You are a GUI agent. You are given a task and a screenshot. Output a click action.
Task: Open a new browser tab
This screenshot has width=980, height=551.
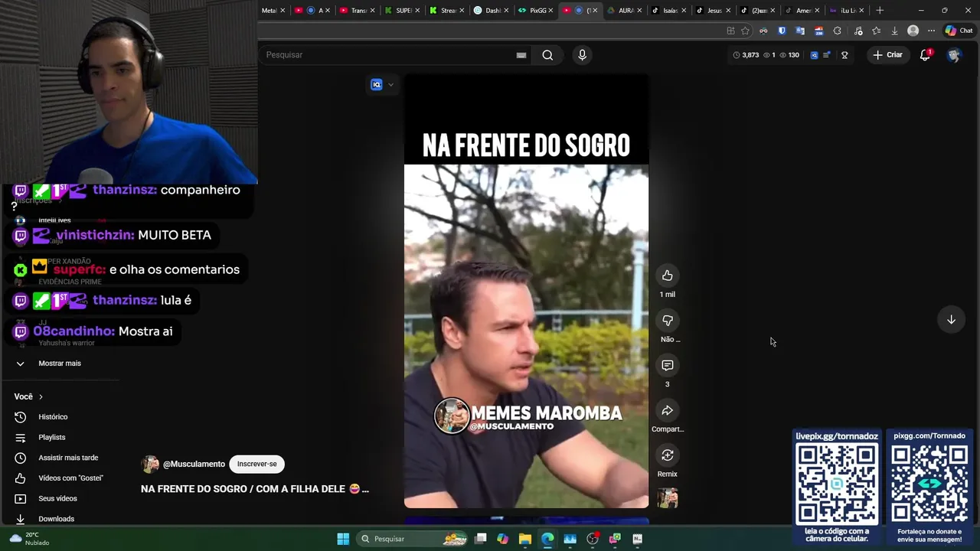880,11
